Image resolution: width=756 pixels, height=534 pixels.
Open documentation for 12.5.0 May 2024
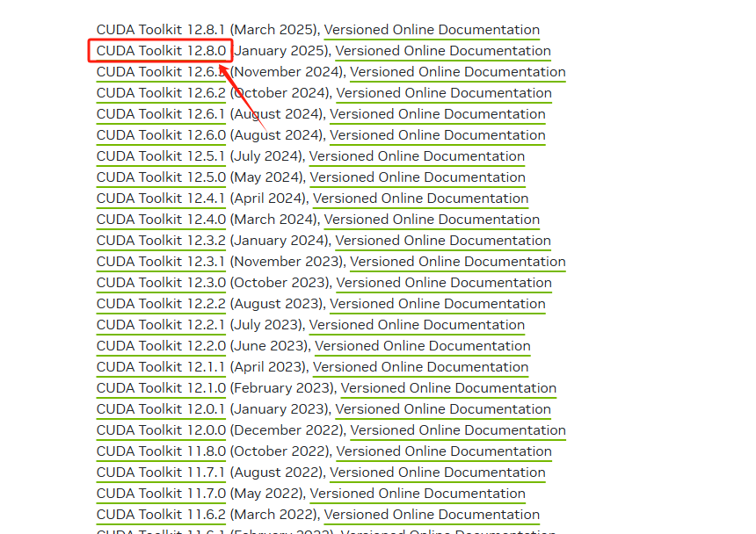tap(417, 177)
